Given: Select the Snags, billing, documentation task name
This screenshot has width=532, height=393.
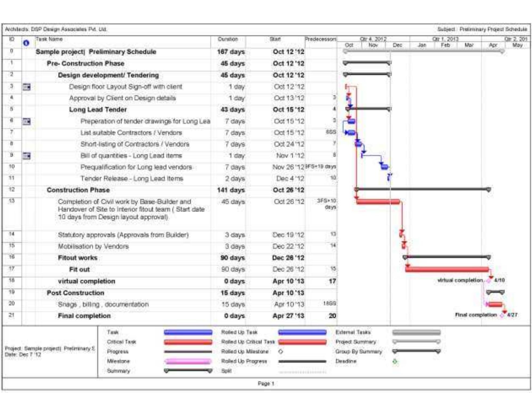Looking at the screenshot, I should click(x=102, y=304).
